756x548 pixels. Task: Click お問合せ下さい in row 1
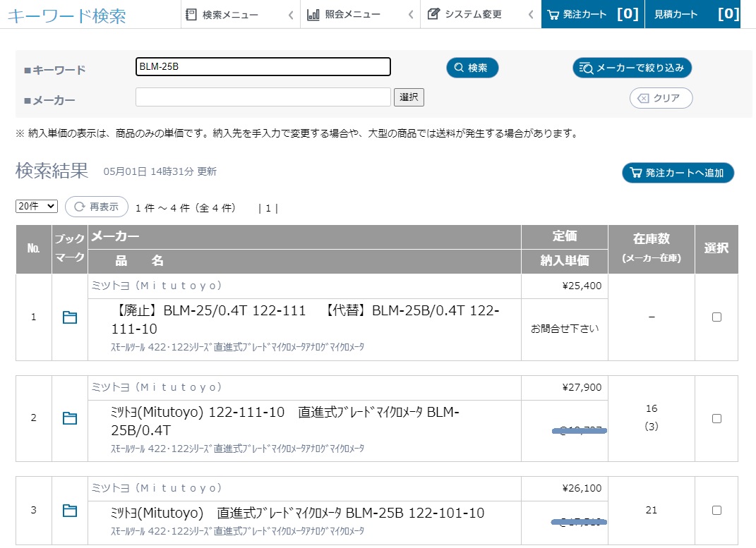tap(565, 329)
